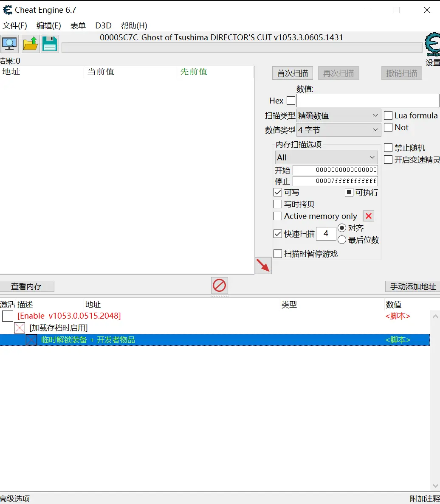
Task: Click the scan progress bar
Action: click(x=242, y=48)
